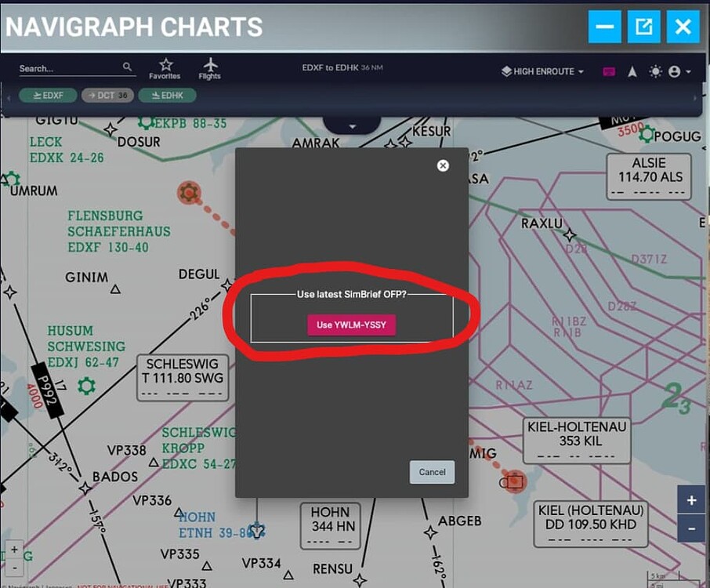Click the external link icon in the titlebar
The width and height of the screenshot is (710, 588).
coord(643,26)
